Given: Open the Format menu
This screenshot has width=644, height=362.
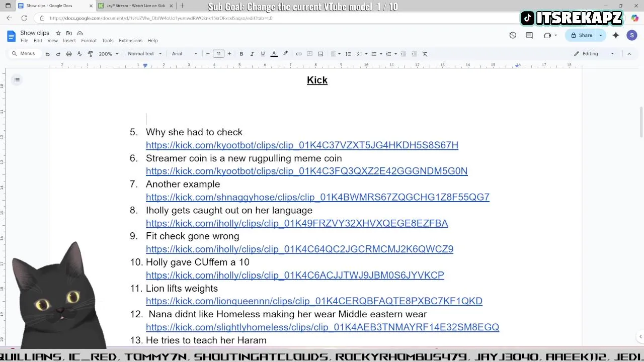Looking at the screenshot, I should click(89, 41).
